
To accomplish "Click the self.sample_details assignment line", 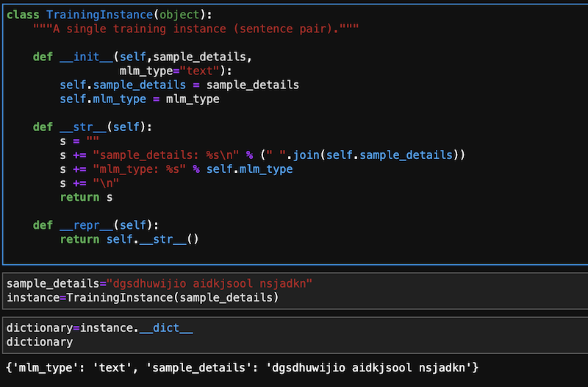I will pos(179,85).
